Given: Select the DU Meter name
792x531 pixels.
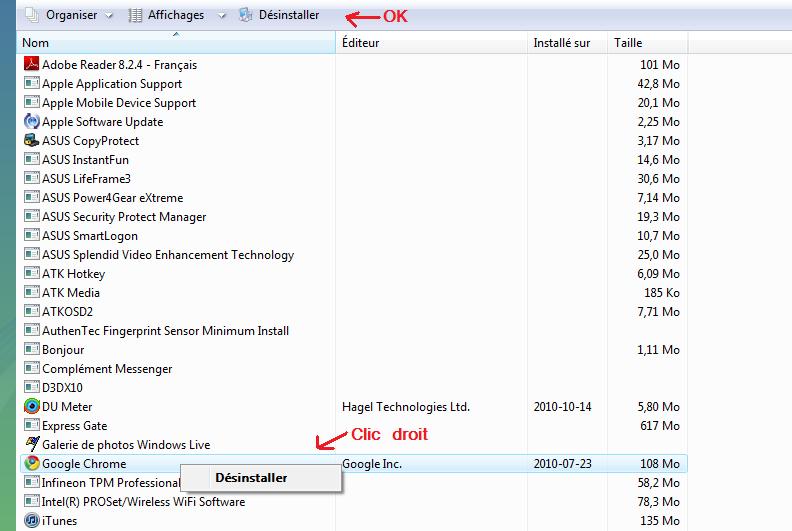Looking at the screenshot, I should pyautogui.click(x=67, y=407).
